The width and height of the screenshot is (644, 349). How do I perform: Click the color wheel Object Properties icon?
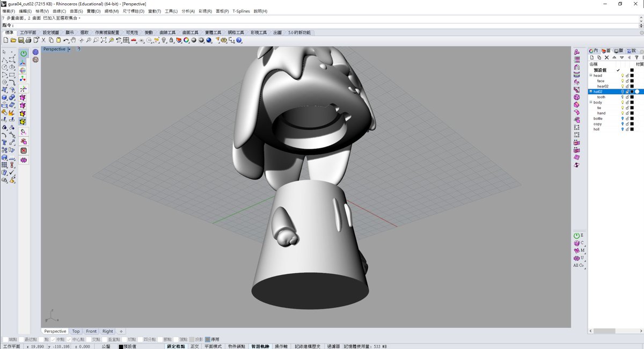click(x=186, y=40)
